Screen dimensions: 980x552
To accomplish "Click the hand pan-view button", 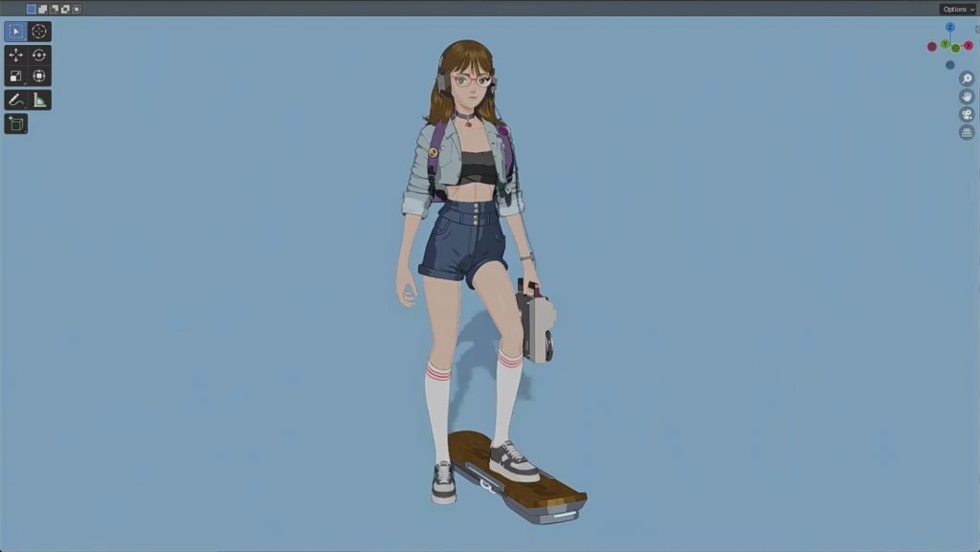I will click(967, 97).
